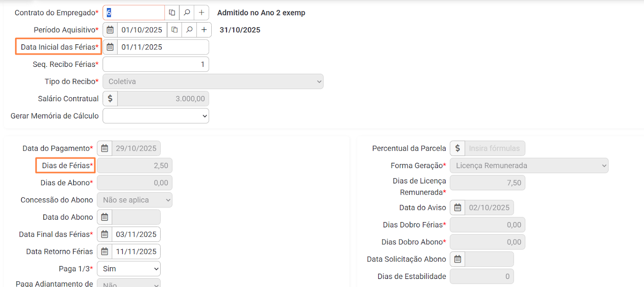This screenshot has height=287, width=644.
Task: Click magnifier icon in Período Aquisitivo row
Action: [189, 30]
